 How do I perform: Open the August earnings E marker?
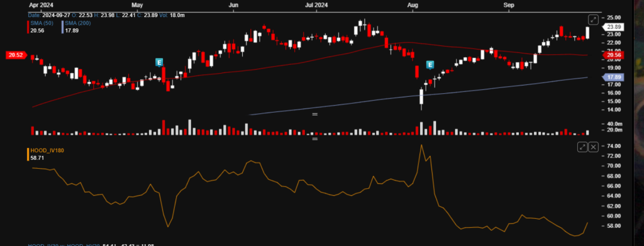tap(430, 65)
